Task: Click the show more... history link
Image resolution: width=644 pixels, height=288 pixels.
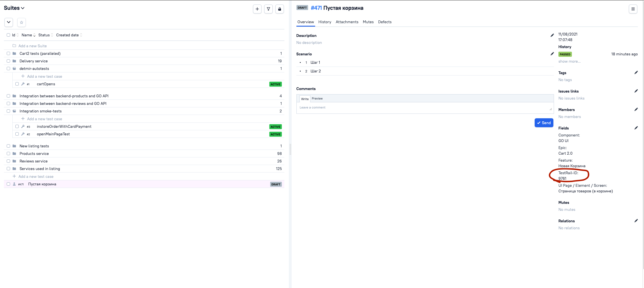Action: tap(569, 61)
